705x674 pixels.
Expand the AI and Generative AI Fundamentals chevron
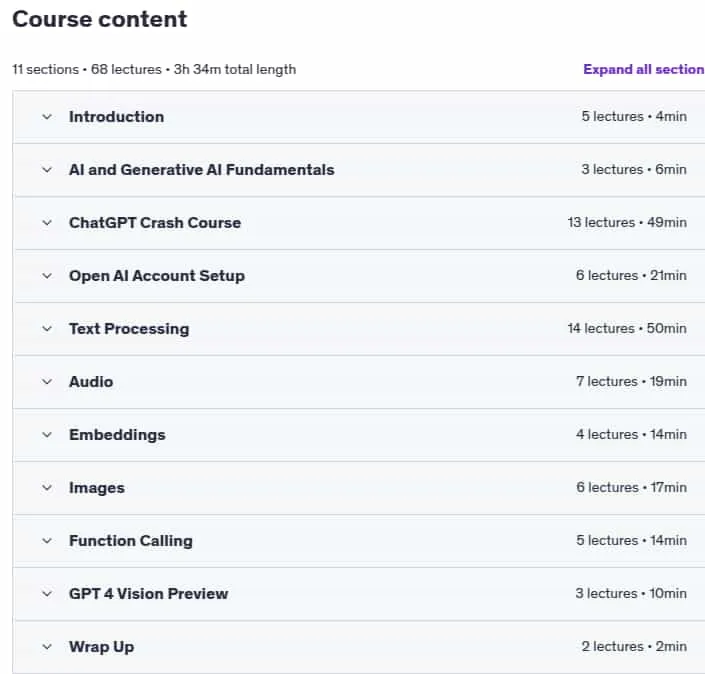pyautogui.click(x=47, y=170)
